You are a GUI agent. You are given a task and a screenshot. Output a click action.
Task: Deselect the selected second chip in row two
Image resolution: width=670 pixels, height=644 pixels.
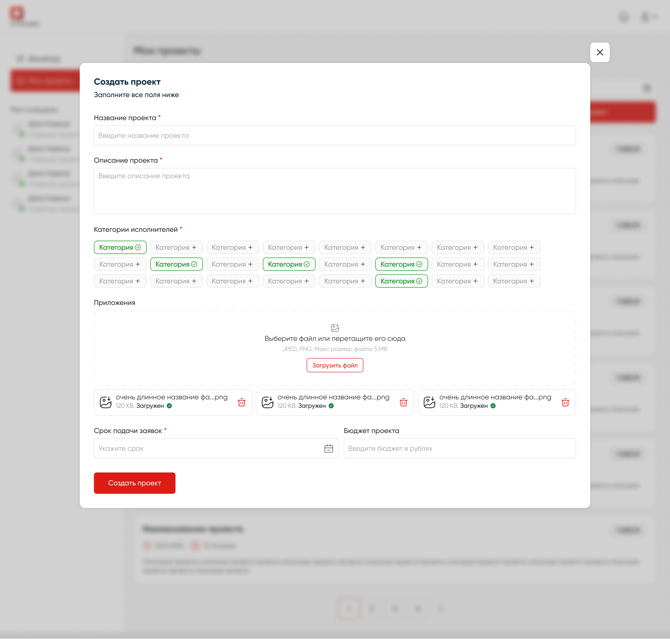coord(176,264)
